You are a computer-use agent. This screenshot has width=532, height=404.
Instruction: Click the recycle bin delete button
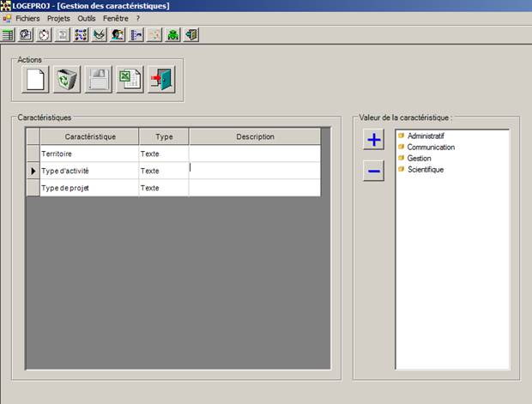click(67, 81)
